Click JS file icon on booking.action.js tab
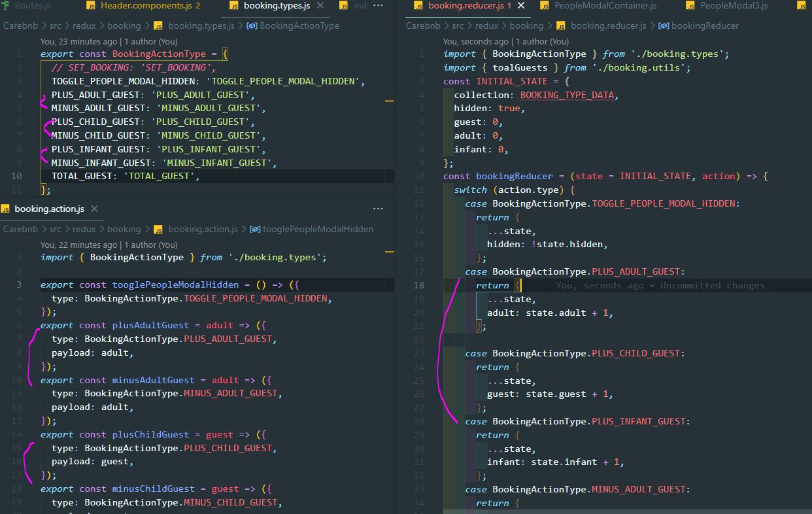Viewport: 812px width, 514px height. pos(5,209)
